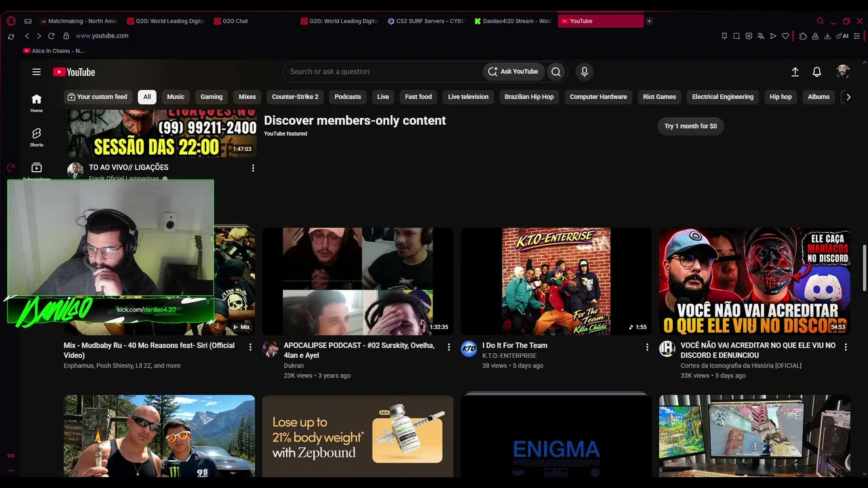Click the address bar showing www.youtube.com
This screenshot has height=488, width=868.
102,36
